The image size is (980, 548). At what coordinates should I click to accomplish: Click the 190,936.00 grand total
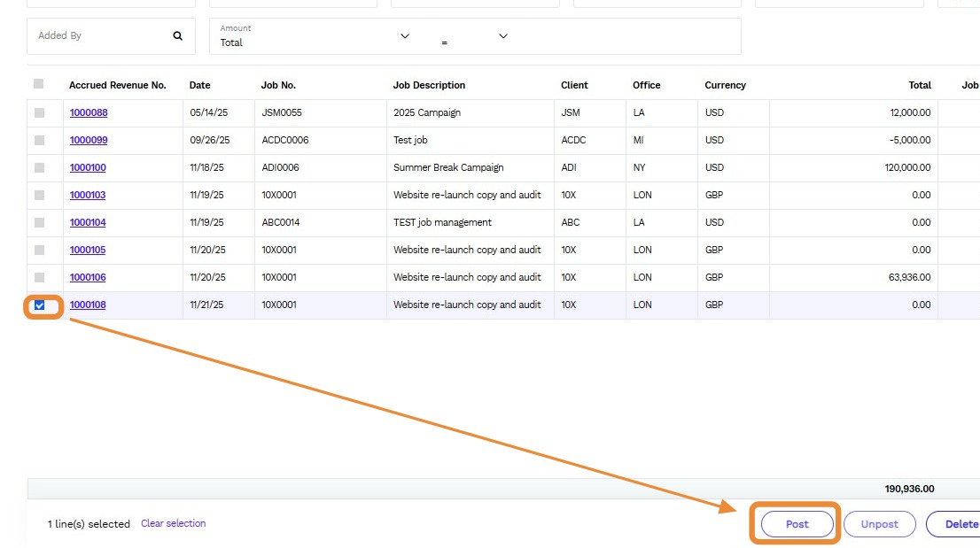(909, 490)
